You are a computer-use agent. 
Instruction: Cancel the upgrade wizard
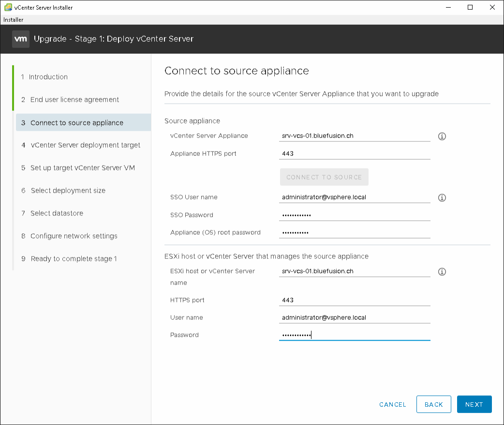(393, 405)
